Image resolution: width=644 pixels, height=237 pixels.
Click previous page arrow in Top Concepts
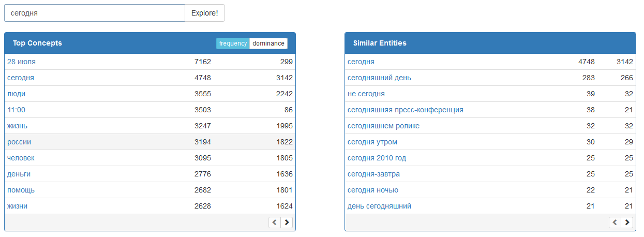coord(275,223)
